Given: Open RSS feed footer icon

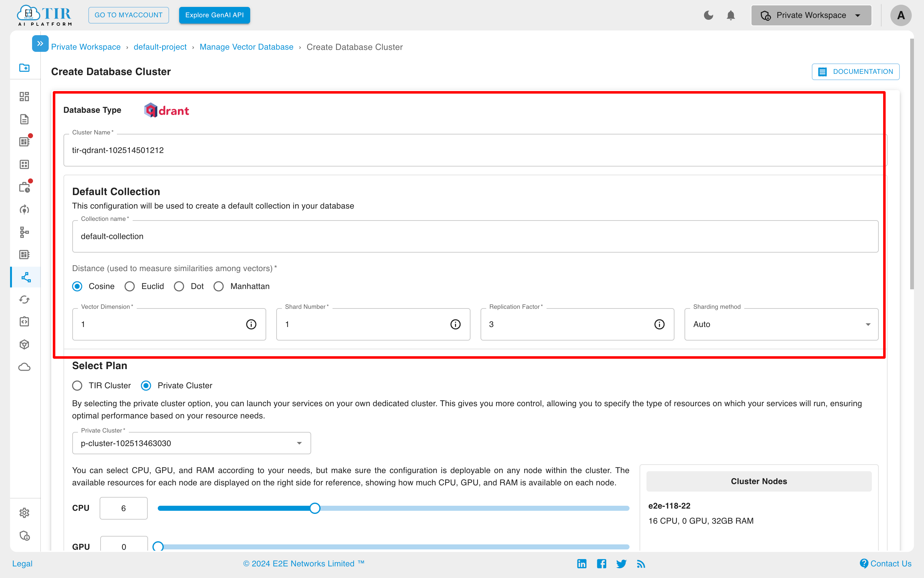Looking at the screenshot, I should pos(641,564).
